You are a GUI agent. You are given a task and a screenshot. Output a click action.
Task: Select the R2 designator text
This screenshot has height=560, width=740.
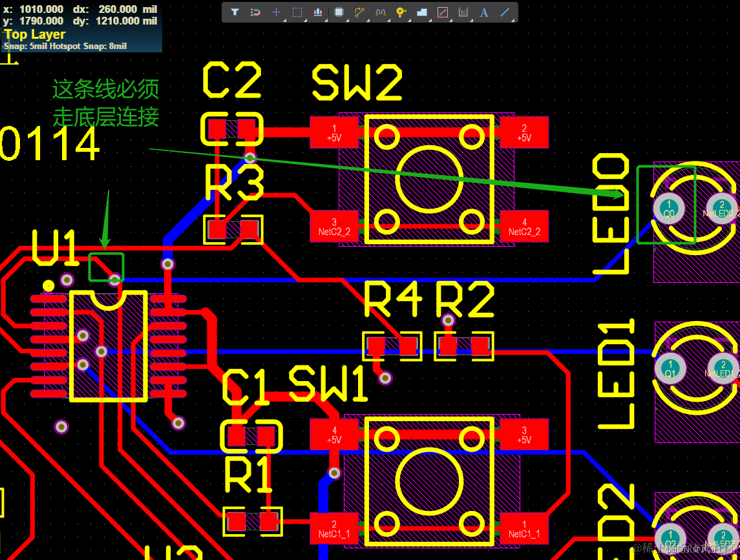pos(465,299)
